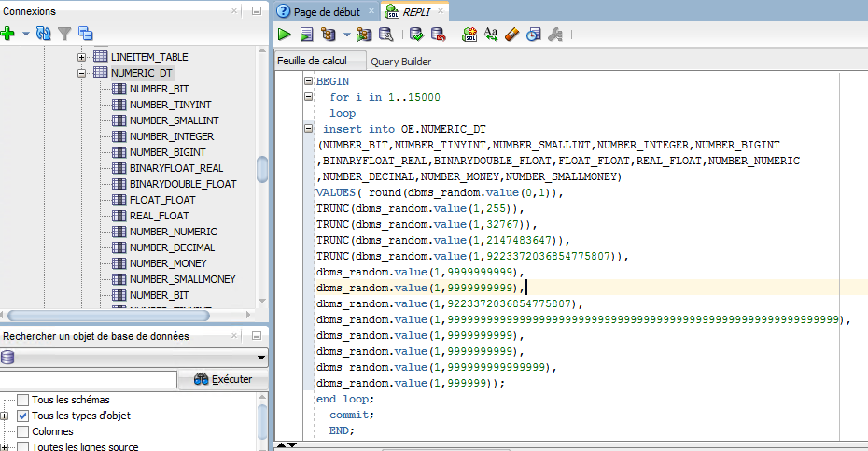
Task: Open the SQL History clock icon
Action: pyautogui.click(x=533, y=35)
